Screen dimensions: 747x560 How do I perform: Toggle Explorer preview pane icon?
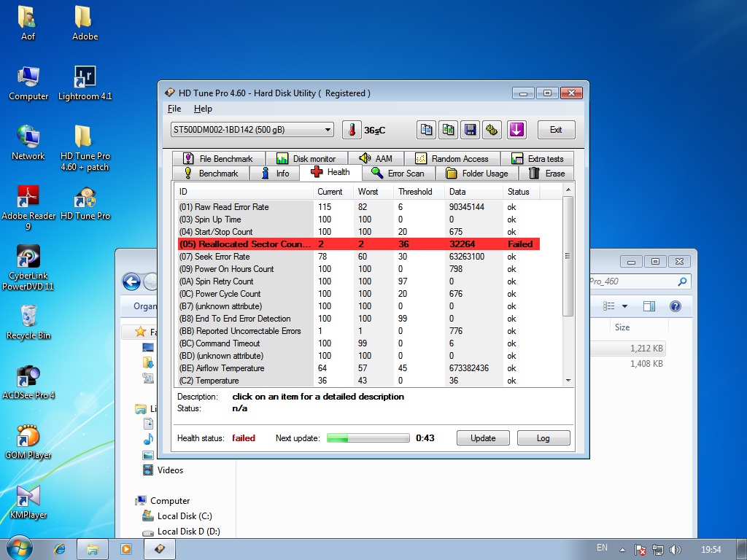649,306
